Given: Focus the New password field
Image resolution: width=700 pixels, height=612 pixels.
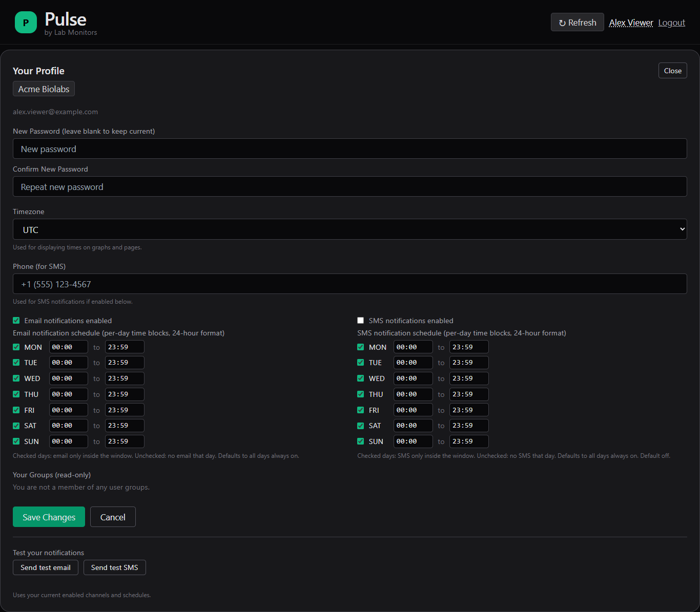Looking at the screenshot, I should click(349, 149).
